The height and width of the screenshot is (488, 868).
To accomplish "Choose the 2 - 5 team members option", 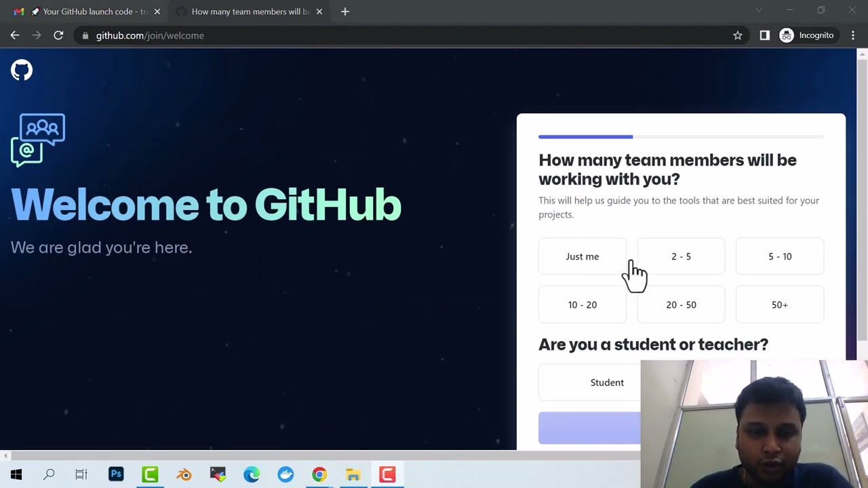I will click(681, 256).
